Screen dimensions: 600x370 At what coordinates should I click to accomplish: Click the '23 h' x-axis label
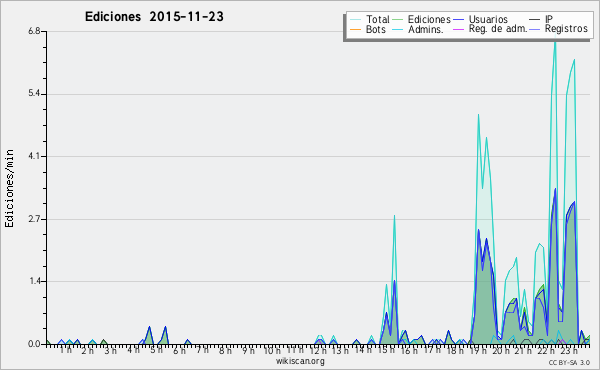pos(568,350)
